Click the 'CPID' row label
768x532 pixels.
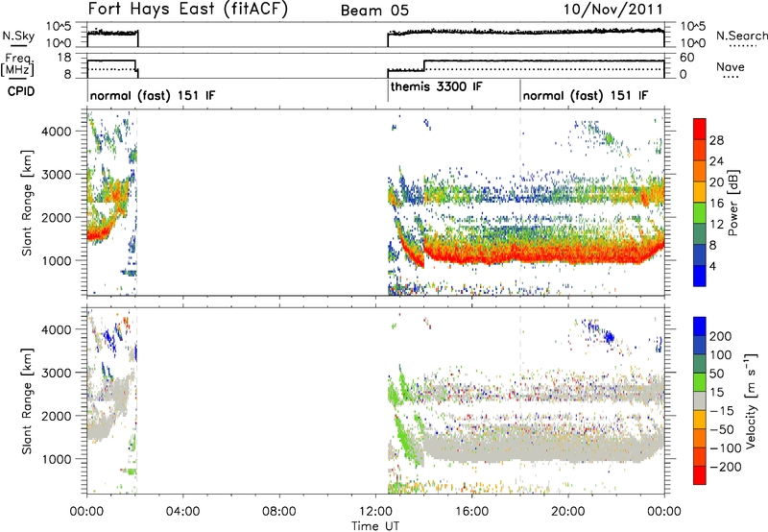(x=21, y=91)
